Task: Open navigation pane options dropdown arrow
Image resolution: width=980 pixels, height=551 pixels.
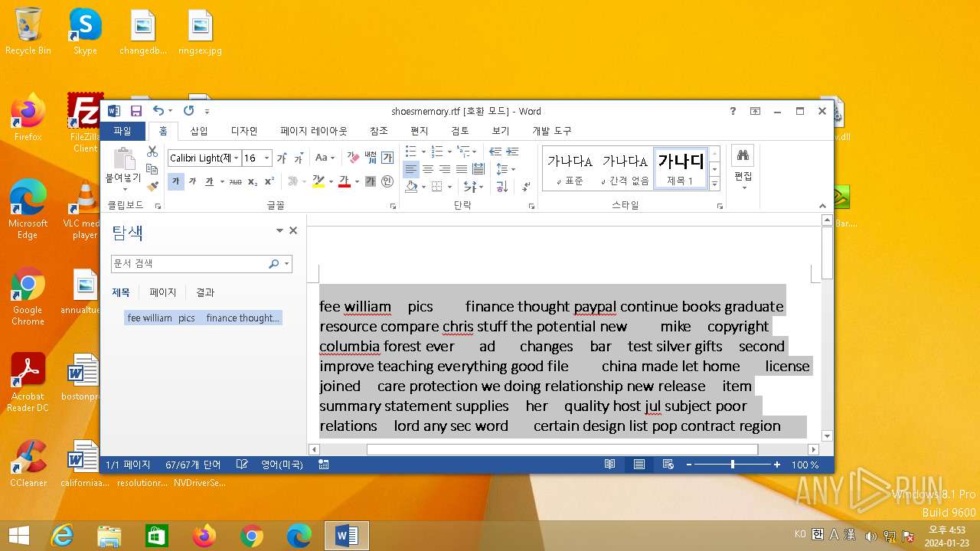Action: pyautogui.click(x=280, y=230)
